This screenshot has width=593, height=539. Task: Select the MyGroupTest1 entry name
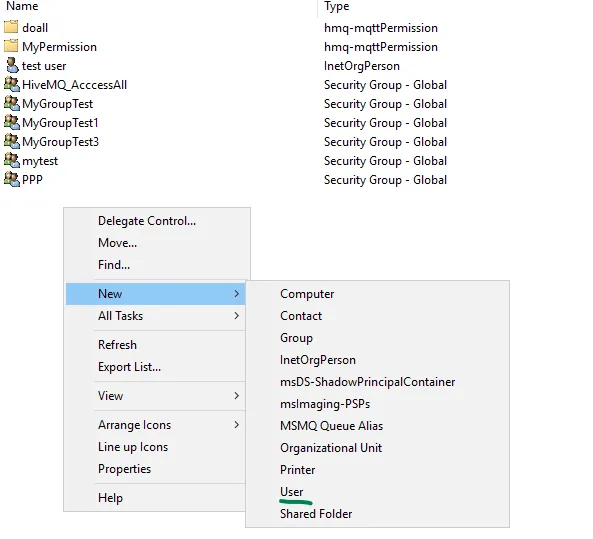pos(60,123)
